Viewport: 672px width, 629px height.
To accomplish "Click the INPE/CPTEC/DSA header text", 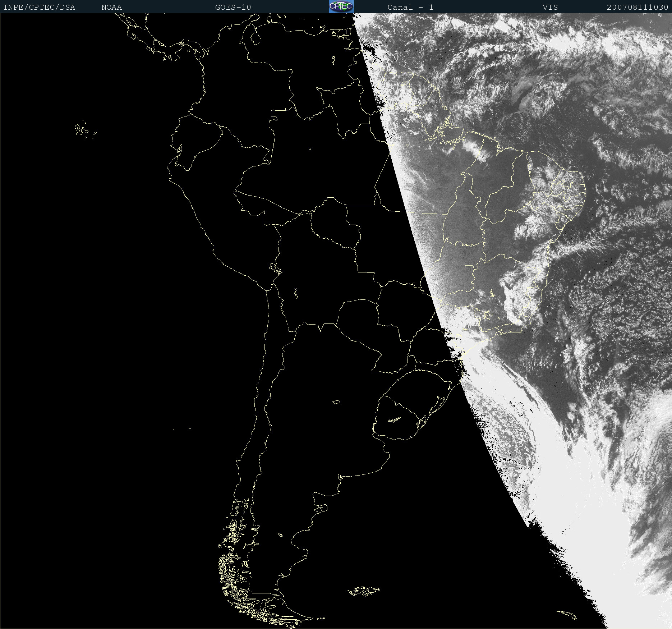I will coord(39,7).
